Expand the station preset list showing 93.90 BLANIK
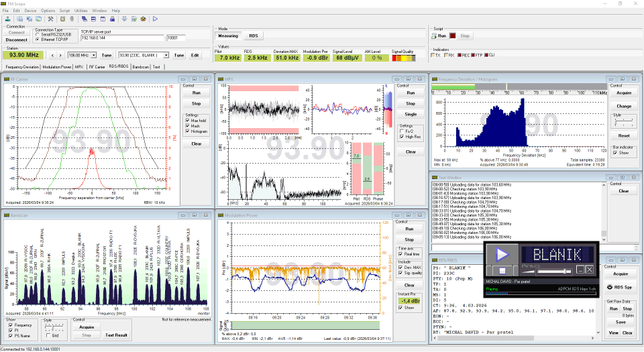644x352 pixels. (166, 55)
